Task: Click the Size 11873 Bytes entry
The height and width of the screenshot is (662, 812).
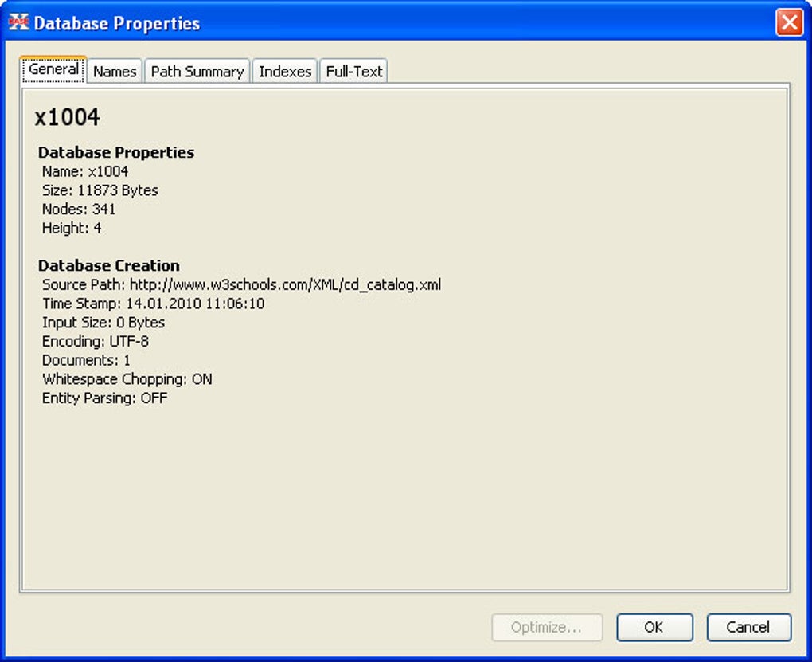Action: tap(100, 190)
